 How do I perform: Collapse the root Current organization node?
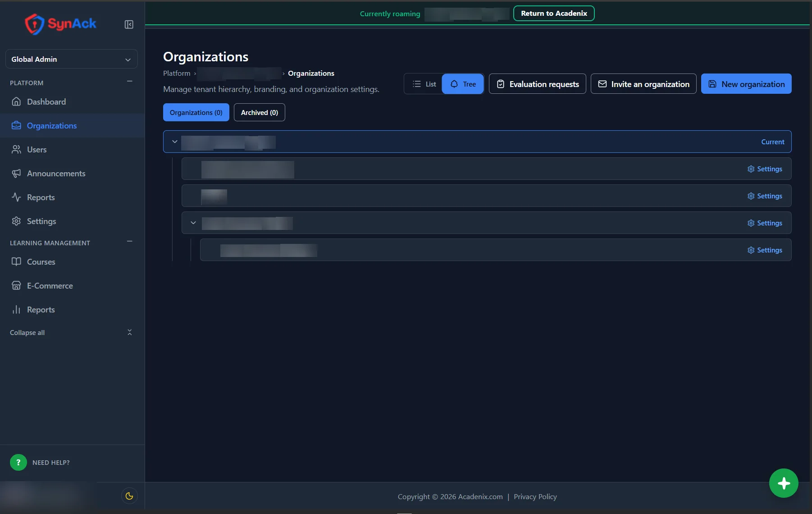point(175,142)
